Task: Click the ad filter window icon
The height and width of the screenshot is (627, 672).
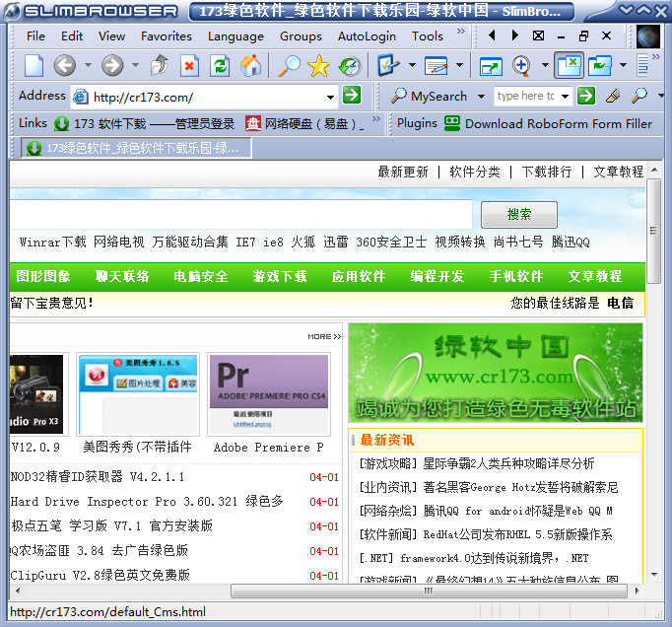Action: tap(599, 66)
